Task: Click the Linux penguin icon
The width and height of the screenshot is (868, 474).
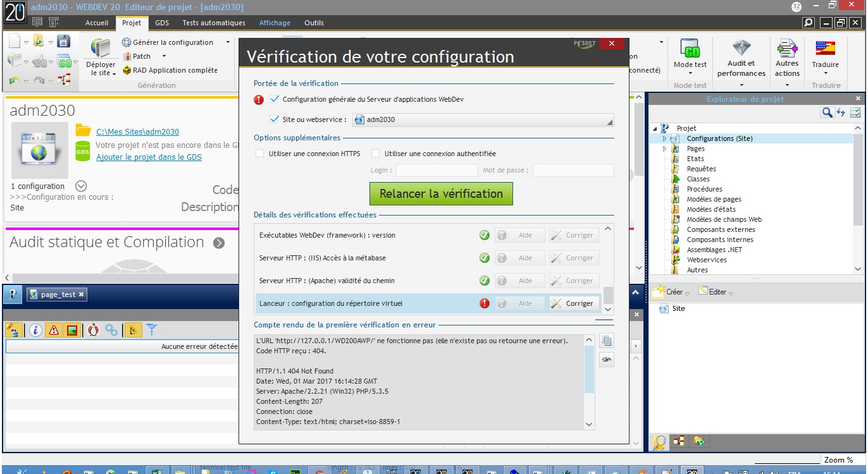Action: tap(93, 330)
